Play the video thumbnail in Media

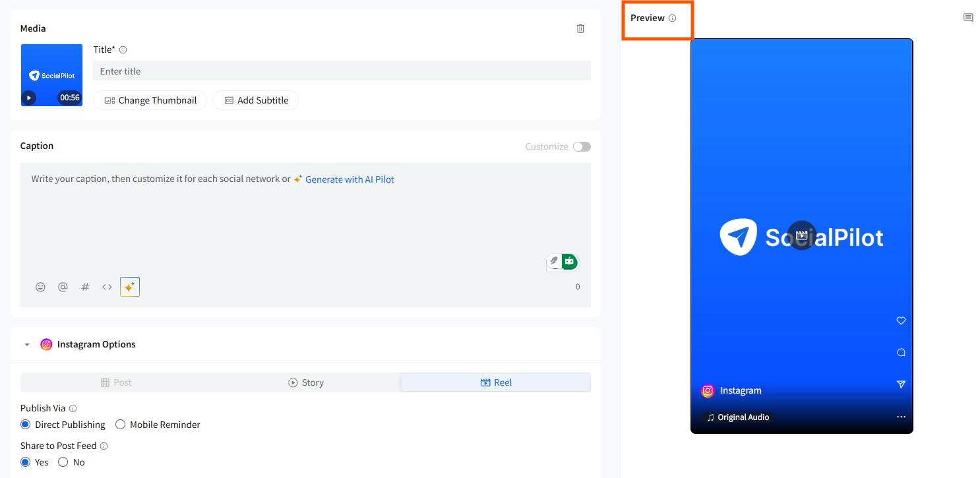click(28, 98)
